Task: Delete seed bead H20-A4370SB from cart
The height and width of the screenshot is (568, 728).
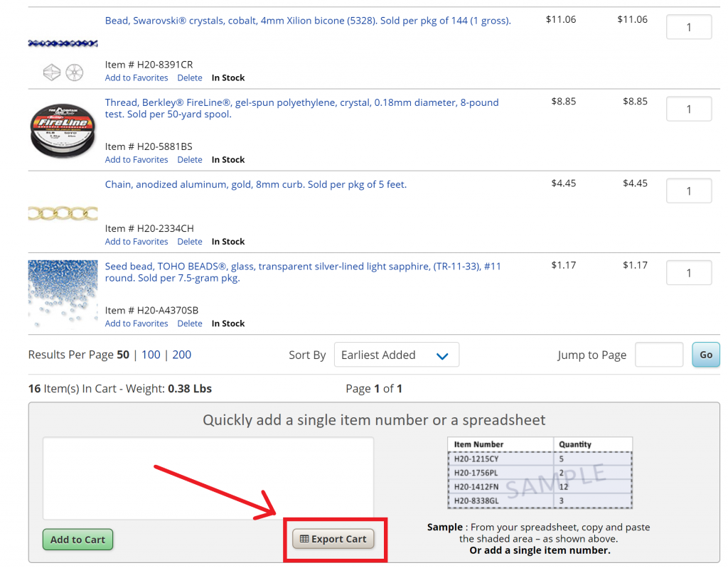Action: pos(190,323)
